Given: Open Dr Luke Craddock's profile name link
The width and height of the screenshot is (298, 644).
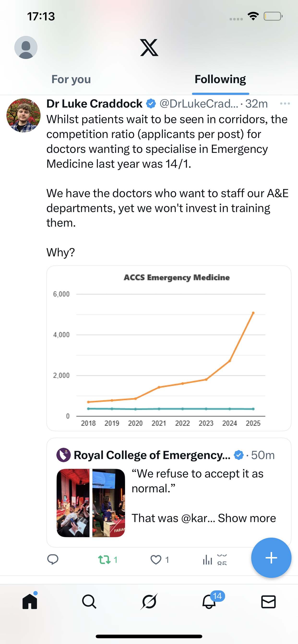Looking at the screenshot, I should tap(94, 103).
